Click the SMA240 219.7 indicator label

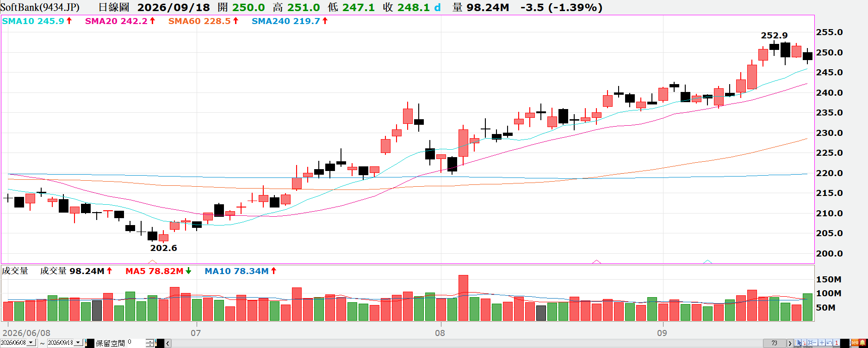click(286, 21)
